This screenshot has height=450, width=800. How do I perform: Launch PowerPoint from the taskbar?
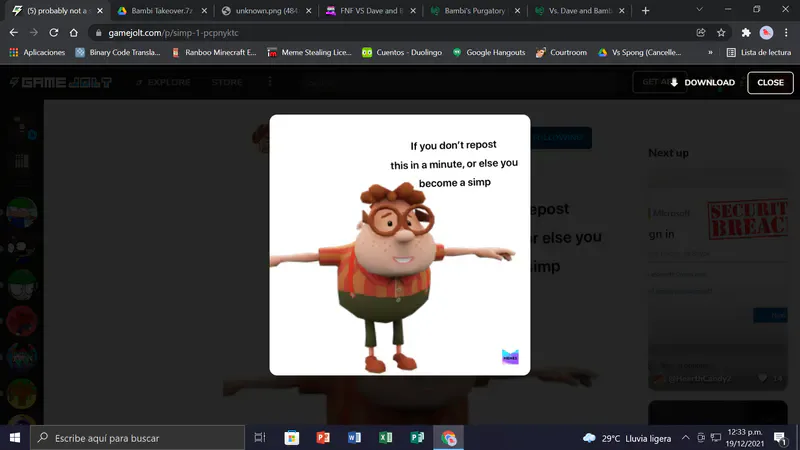[323, 438]
